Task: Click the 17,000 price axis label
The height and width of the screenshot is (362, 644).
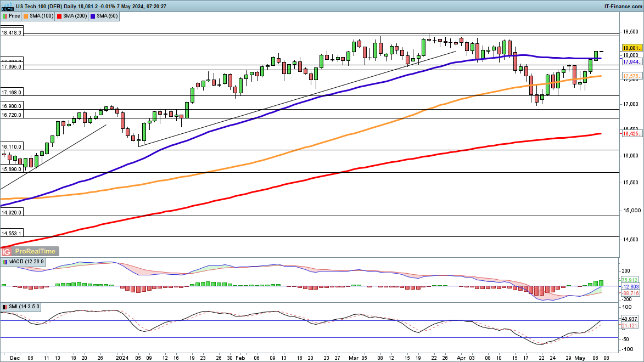Action: [631, 104]
